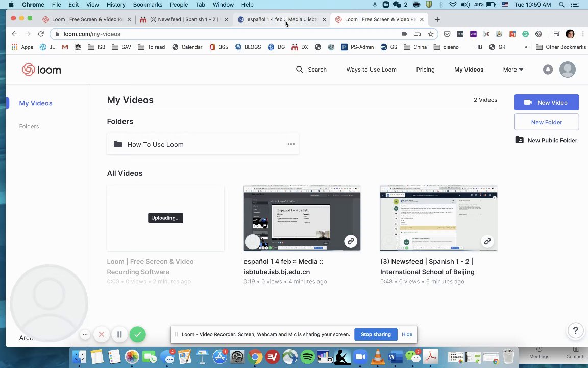Open the español 1 4 feb video thumbnail
Screen dimensions: 588x368
point(302,218)
